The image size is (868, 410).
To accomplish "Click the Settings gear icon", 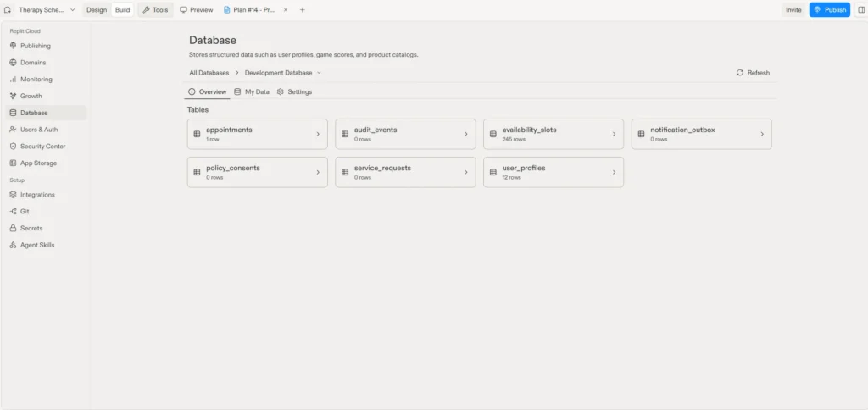I will tap(280, 91).
